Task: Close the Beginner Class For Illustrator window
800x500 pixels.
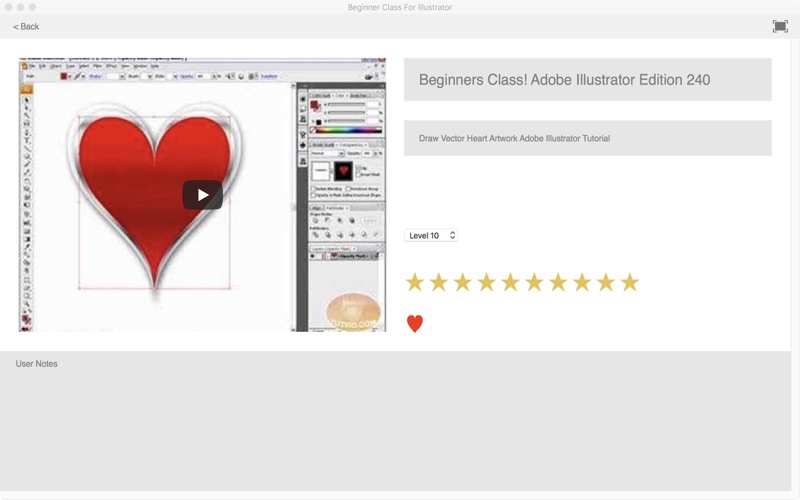Action: (x=8, y=7)
